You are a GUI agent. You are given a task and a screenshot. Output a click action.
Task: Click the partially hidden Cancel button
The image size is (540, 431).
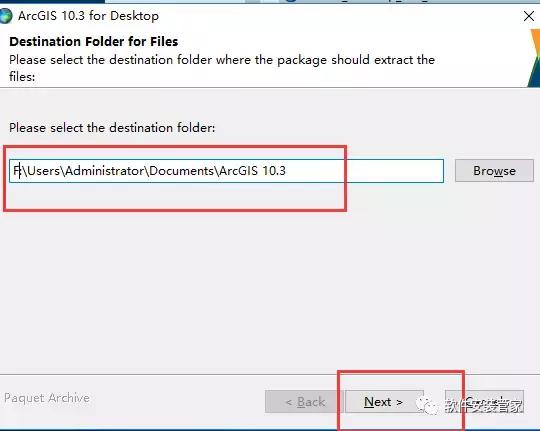tap(485, 401)
